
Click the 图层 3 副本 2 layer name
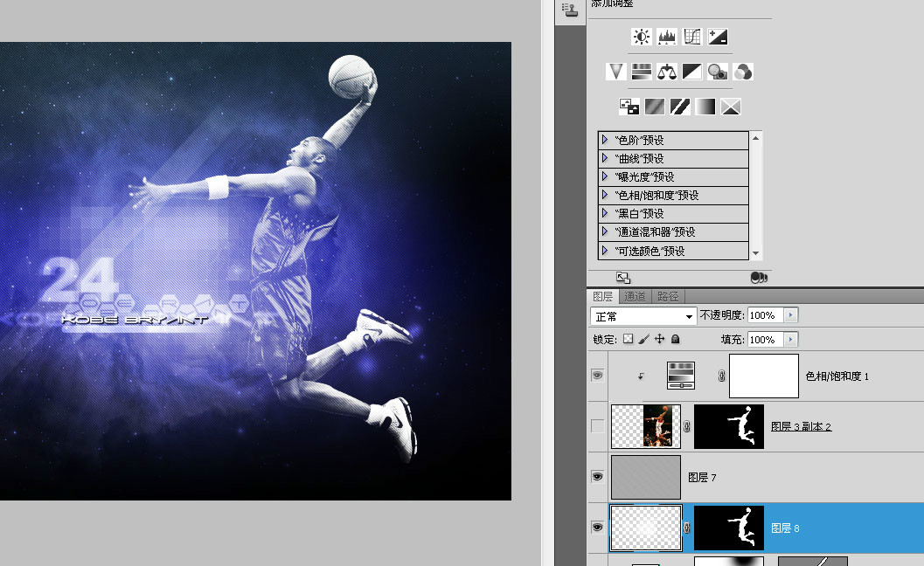point(802,426)
